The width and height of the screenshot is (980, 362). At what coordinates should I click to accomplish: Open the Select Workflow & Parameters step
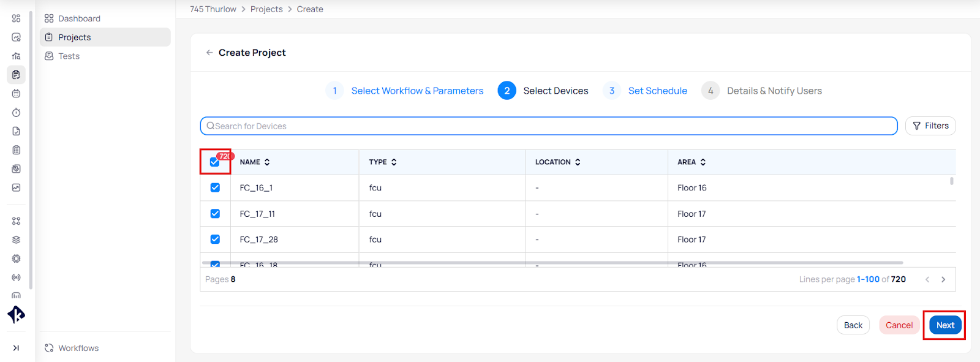click(x=417, y=91)
